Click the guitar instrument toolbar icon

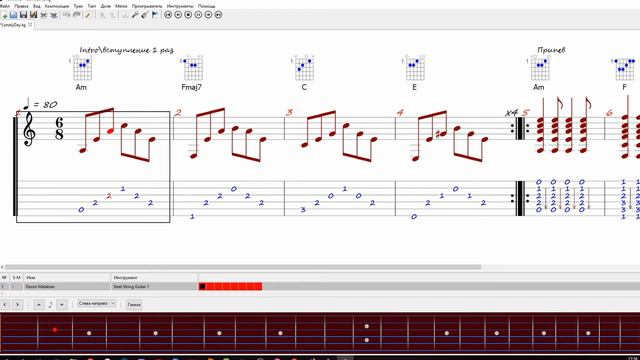(144, 15)
